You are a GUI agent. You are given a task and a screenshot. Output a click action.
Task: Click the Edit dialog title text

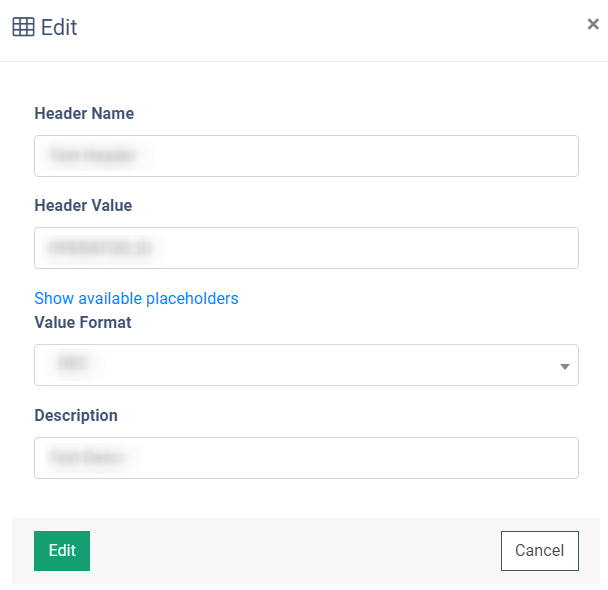point(59,28)
